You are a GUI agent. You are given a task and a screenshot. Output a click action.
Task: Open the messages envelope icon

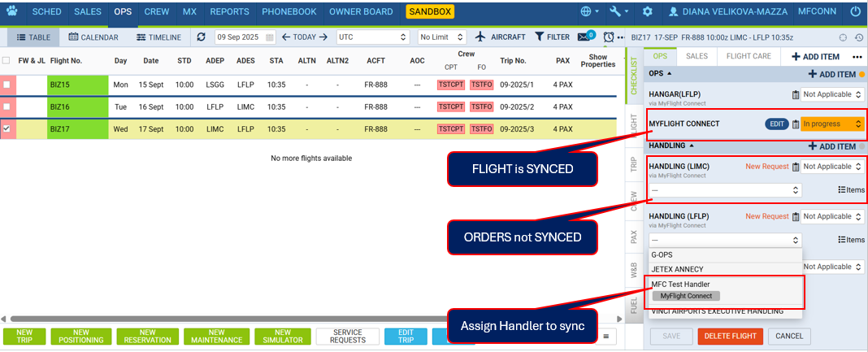584,37
